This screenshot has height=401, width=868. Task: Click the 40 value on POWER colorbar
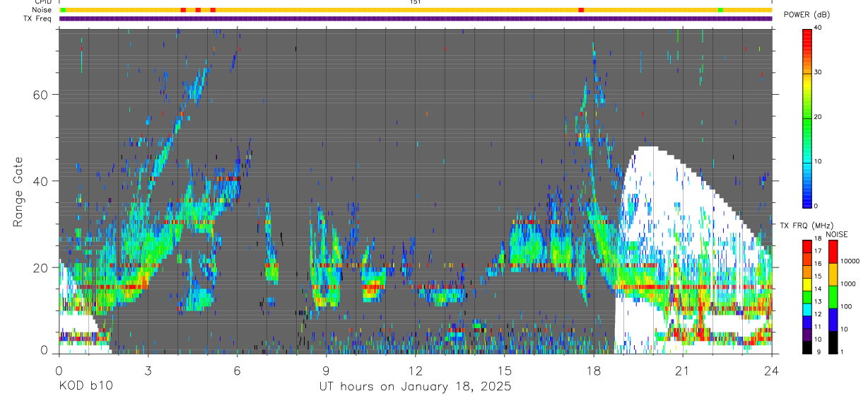pyautogui.click(x=818, y=28)
